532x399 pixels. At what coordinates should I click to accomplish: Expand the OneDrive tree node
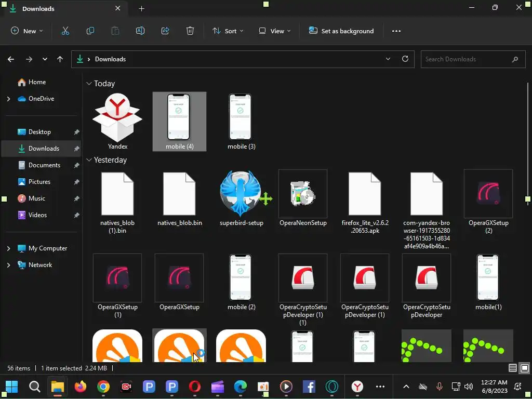point(8,99)
